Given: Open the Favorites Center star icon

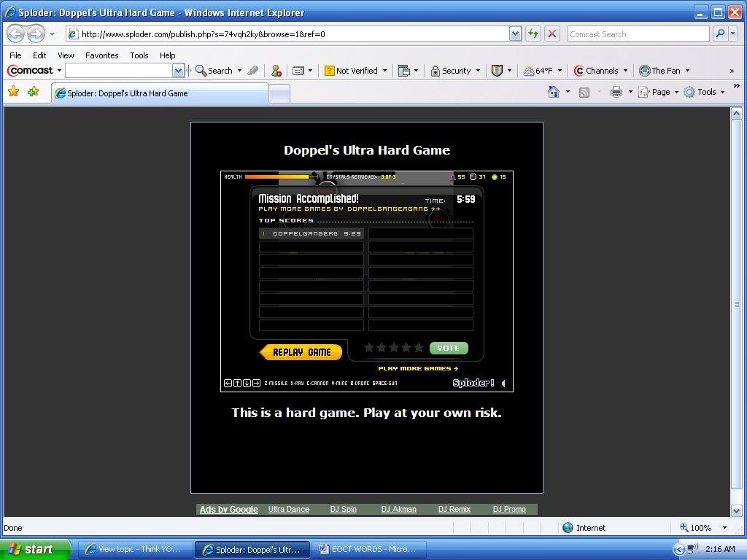Looking at the screenshot, I should click(13, 92).
